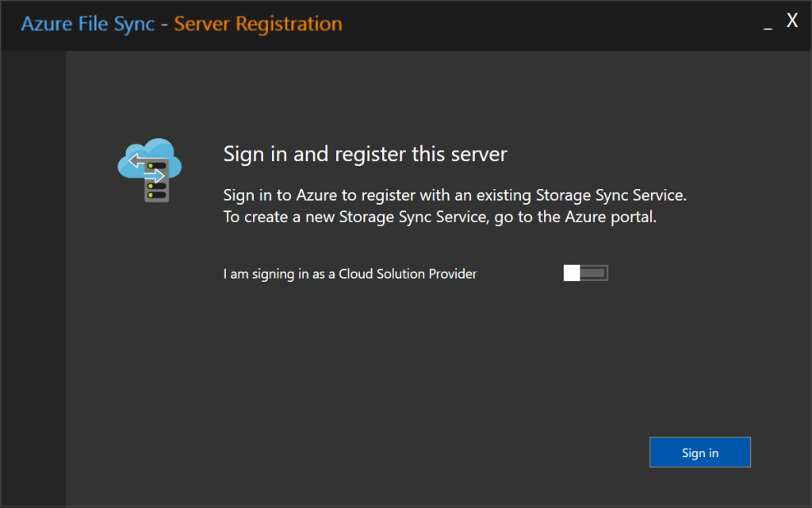Click the orange 'Server Registration' title text
Screen dimensions: 812x508
(258, 24)
